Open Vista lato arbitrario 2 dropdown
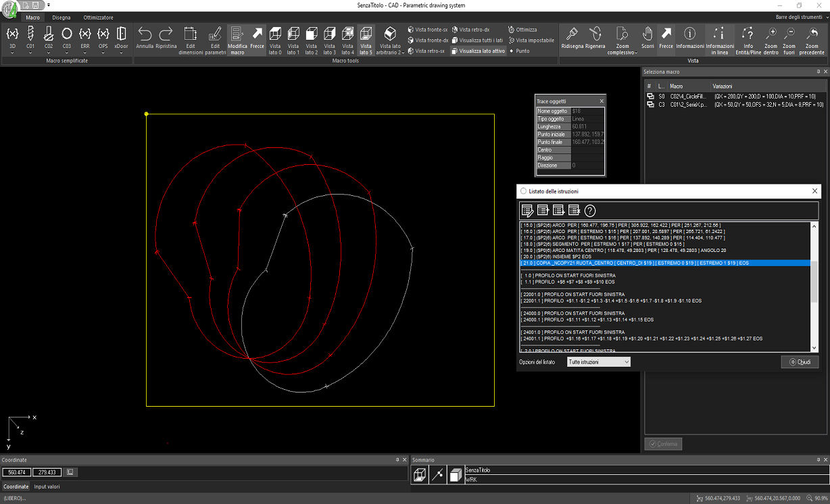This screenshot has height=504, width=830. pos(390,41)
